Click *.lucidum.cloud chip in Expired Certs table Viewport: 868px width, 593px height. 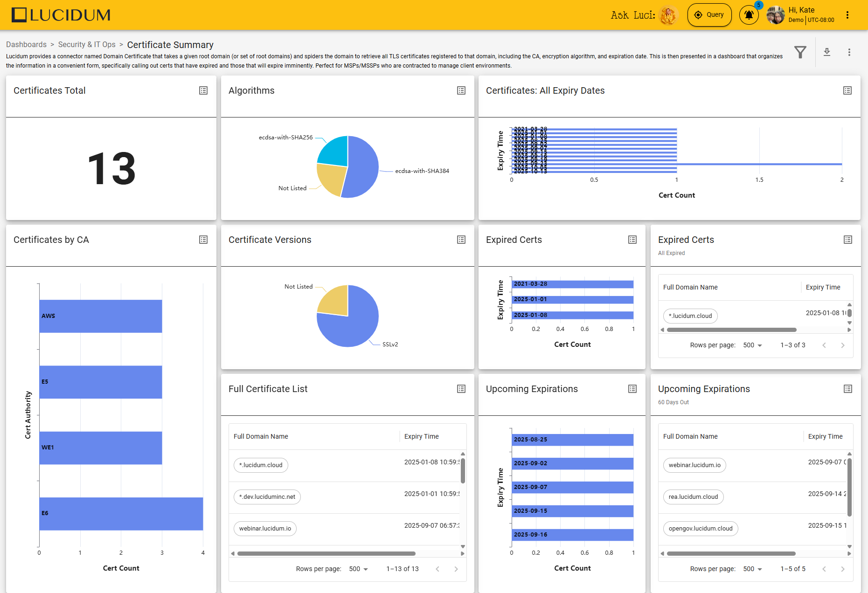690,316
